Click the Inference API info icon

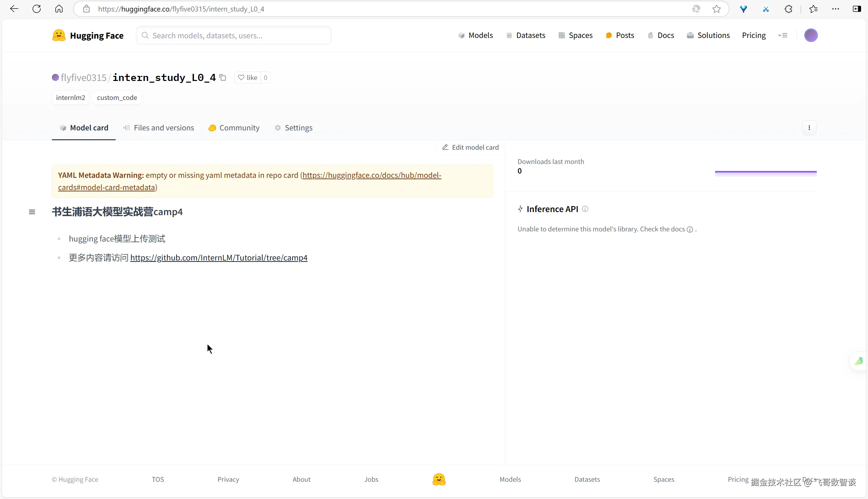pyautogui.click(x=585, y=209)
